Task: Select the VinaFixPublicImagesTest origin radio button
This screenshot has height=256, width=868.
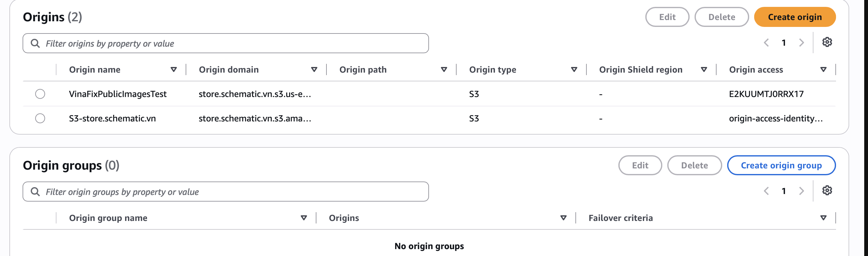Action: point(40,94)
